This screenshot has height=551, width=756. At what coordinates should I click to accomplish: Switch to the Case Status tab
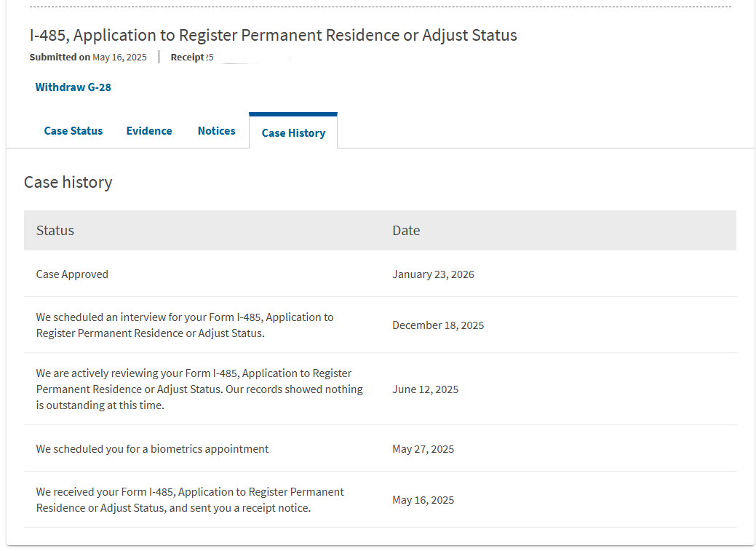coord(73,131)
